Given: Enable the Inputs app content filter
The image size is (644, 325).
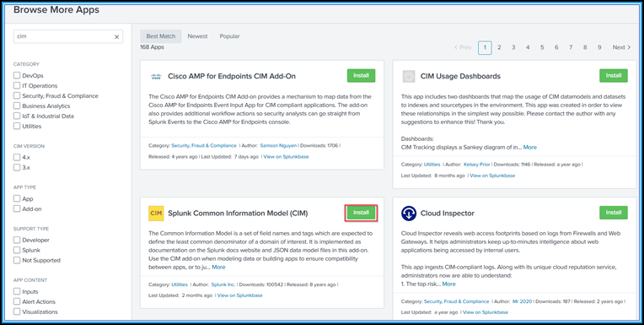Looking at the screenshot, I should (x=17, y=291).
